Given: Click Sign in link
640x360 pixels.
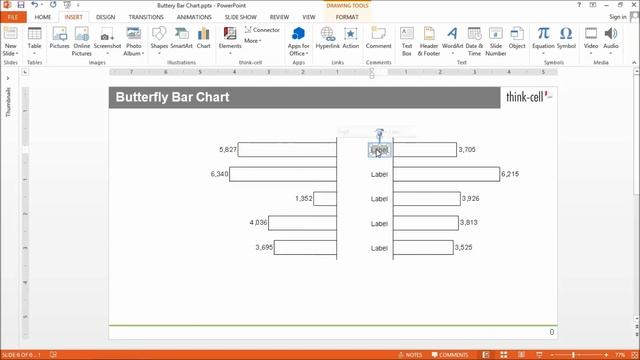Looking at the screenshot, I should (618, 17).
